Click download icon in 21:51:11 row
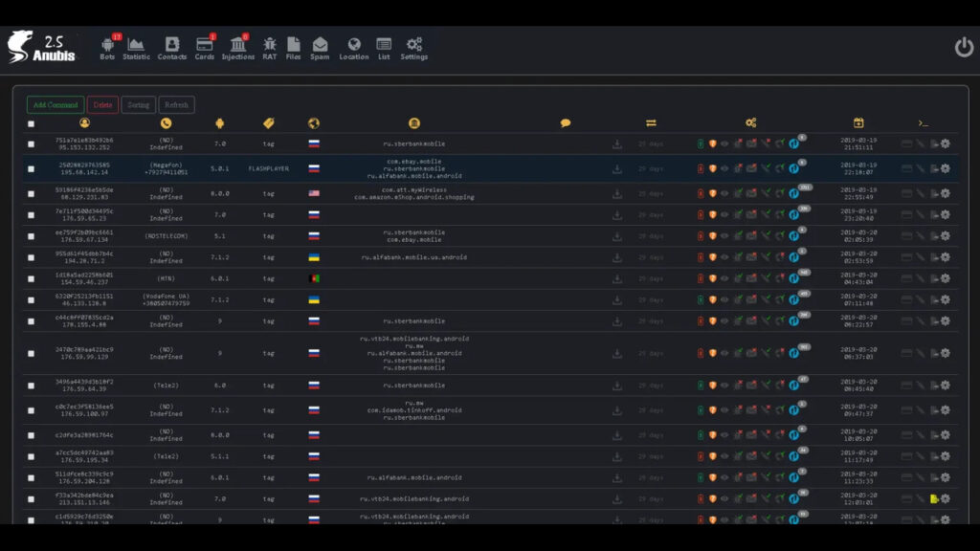Image resolution: width=980 pixels, height=551 pixels. coord(617,143)
